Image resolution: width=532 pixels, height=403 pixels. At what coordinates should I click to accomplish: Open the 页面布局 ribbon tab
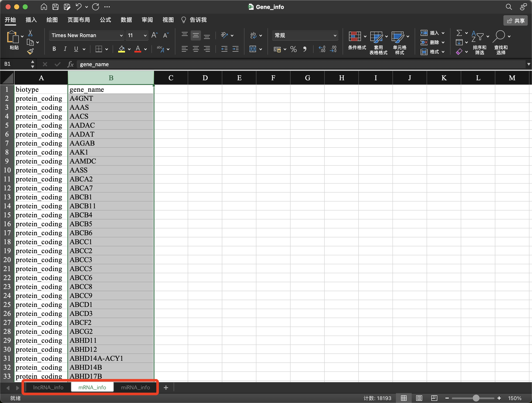[x=79, y=20]
